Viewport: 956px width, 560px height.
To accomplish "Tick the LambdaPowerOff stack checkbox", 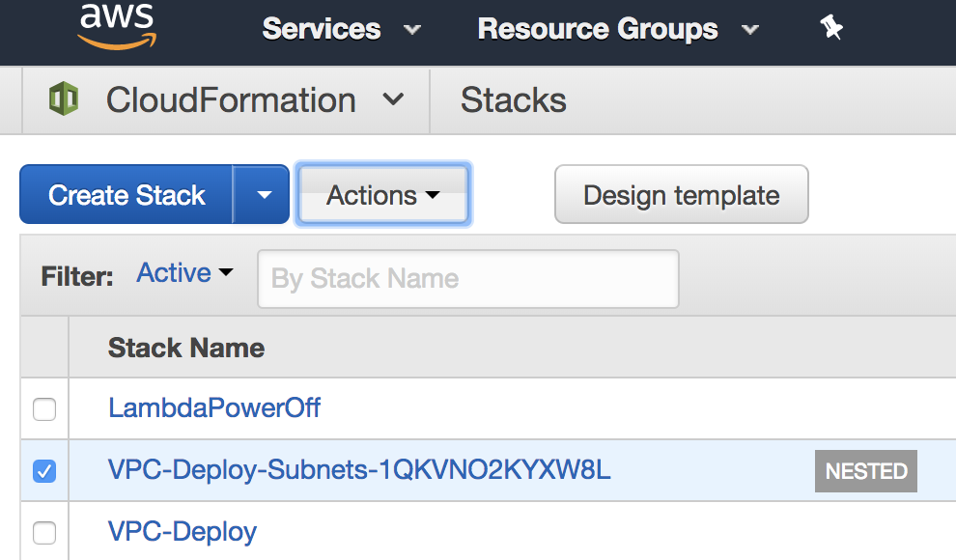I will [44, 409].
